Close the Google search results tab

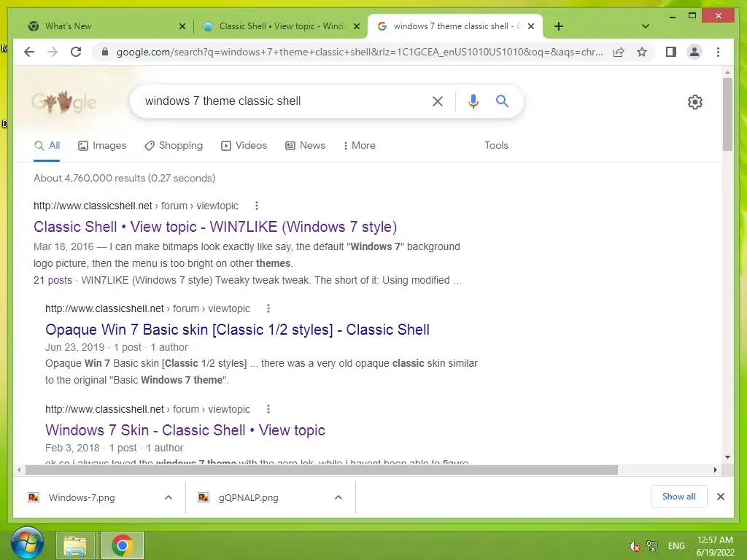[531, 26]
